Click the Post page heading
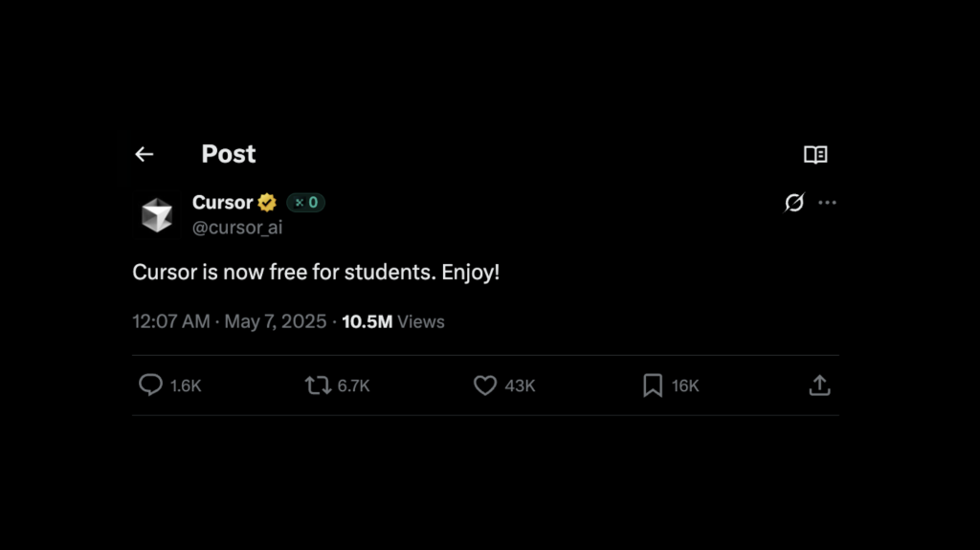 click(228, 154)
